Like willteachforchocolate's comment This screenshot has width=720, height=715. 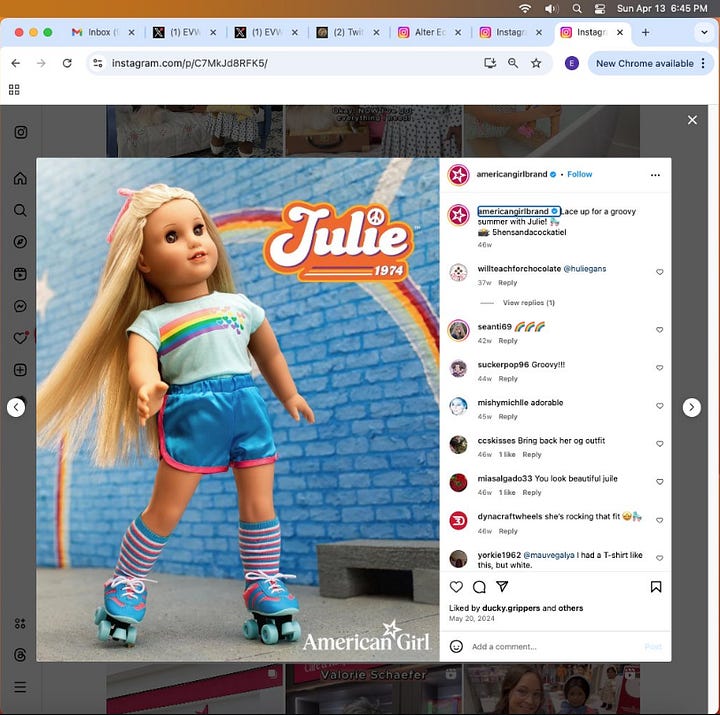pyautogui.click(x=659, y=272)
